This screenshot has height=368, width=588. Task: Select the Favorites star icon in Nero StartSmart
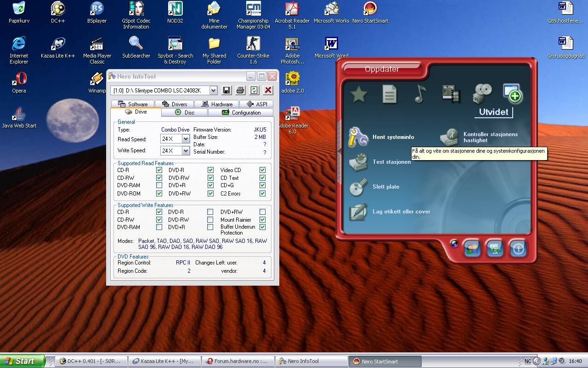359,94
